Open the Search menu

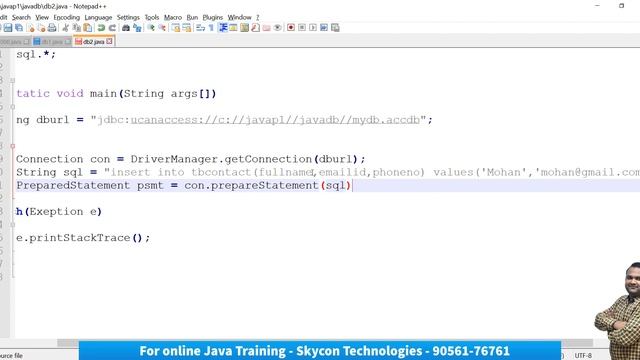(21, 18)
